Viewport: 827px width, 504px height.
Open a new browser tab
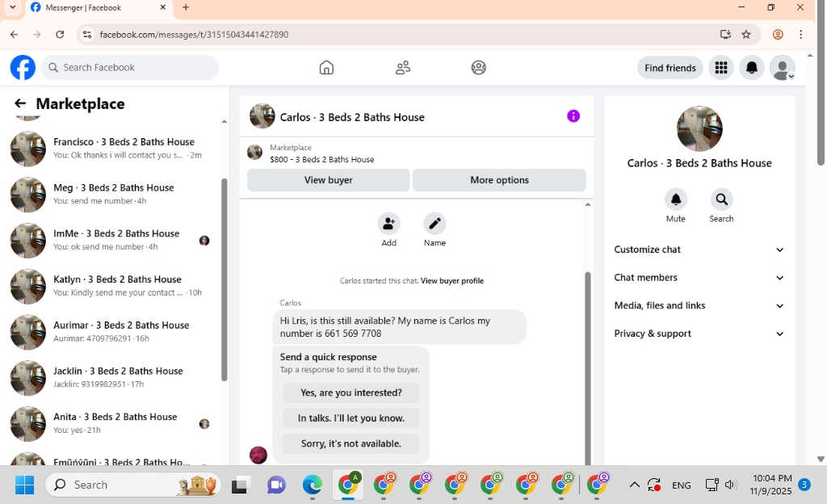[x=186, y=7]
